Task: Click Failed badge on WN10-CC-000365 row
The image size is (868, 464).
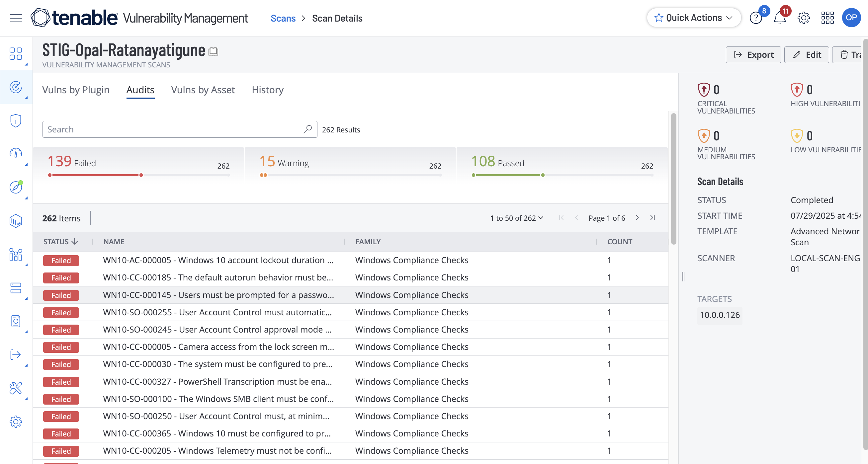Action: pos(61,434)
